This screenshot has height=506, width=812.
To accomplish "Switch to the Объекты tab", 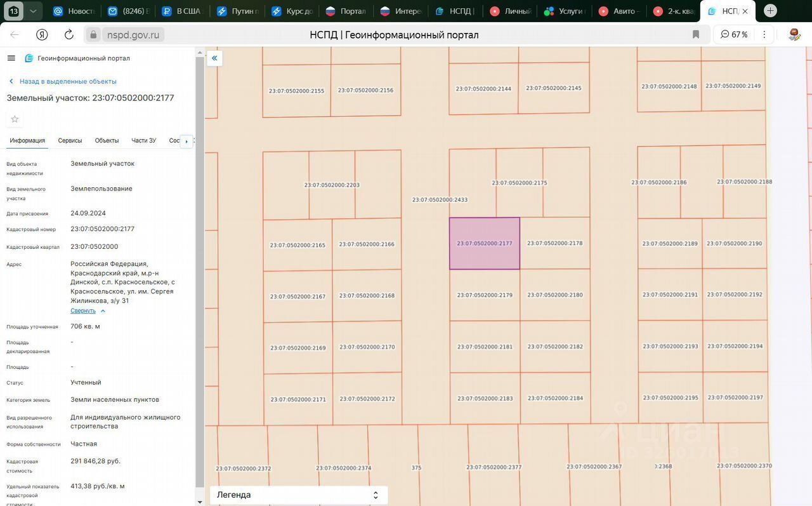I will point(107,140).
